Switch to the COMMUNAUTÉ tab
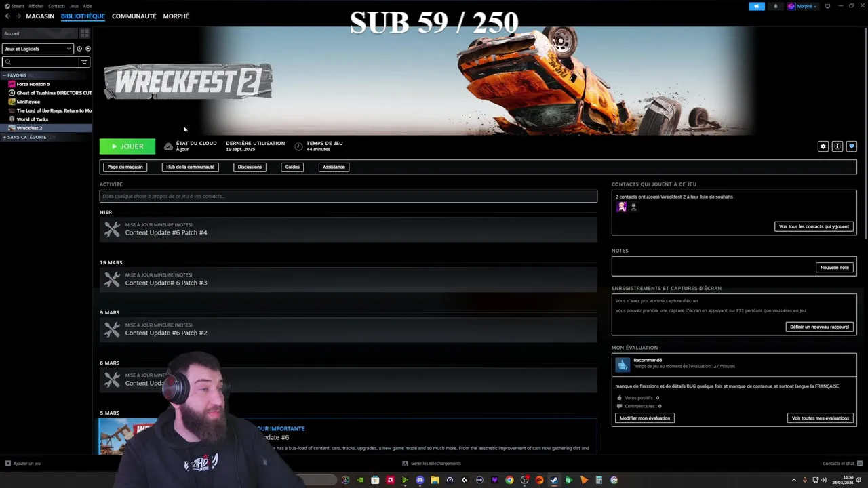The height and width of the screenshot is (488, 868). click(134, 16)
